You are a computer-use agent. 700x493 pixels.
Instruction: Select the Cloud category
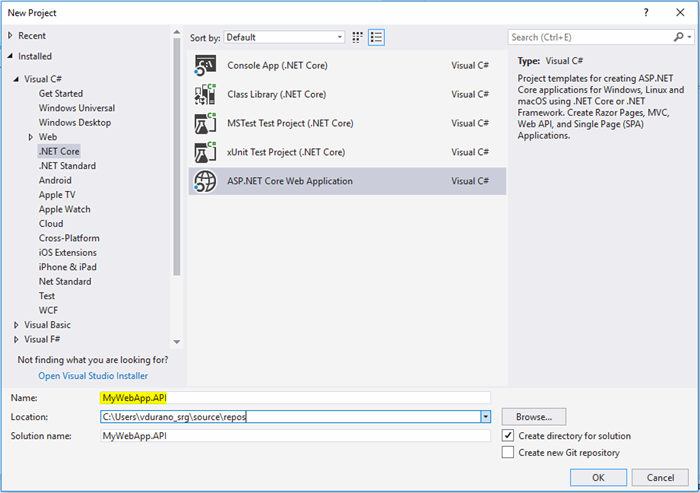[51, 223]
